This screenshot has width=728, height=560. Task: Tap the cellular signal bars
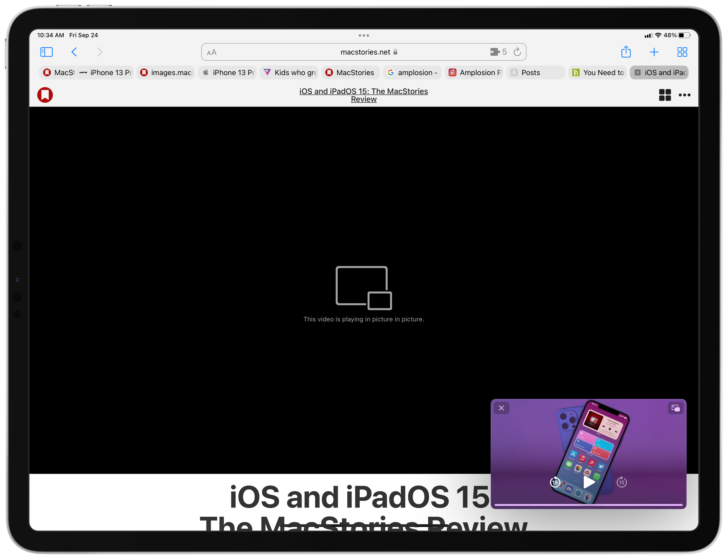(x=648, y=35)
